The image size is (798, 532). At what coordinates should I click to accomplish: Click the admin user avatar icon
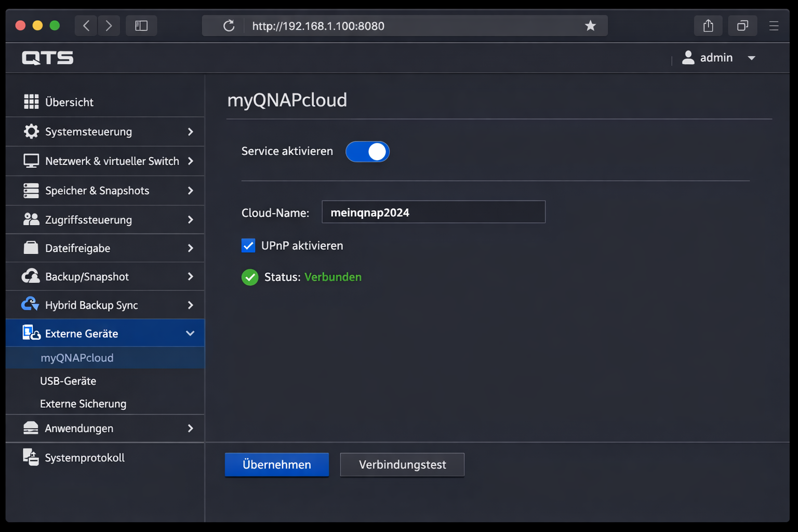click(688, 58)
